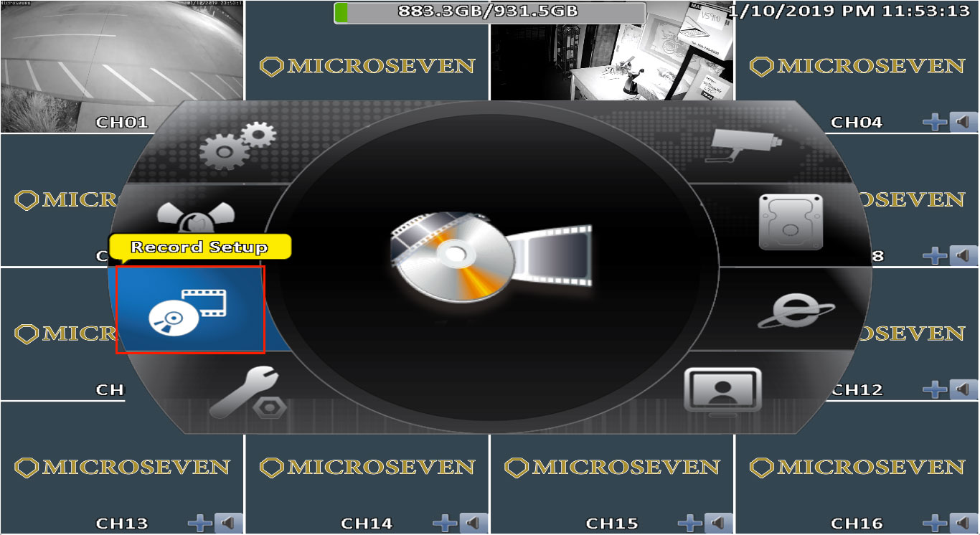Click the plus icon on CH13
This screenshot has width=980, height=535.
199,523
